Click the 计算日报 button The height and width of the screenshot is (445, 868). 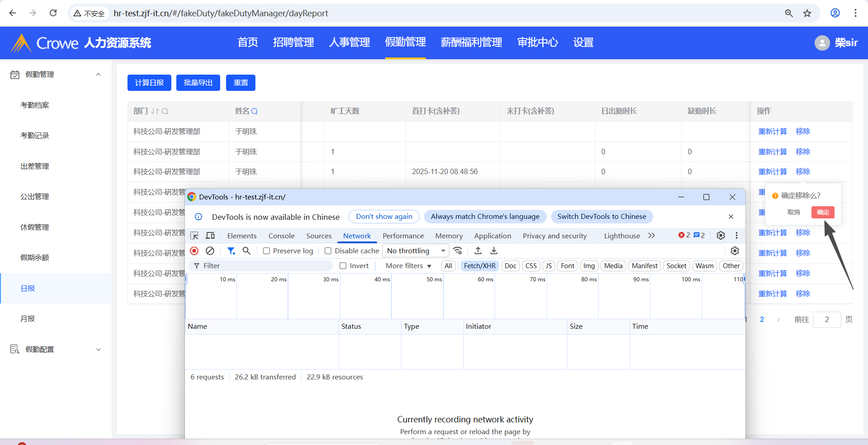(x=149, y=83)
